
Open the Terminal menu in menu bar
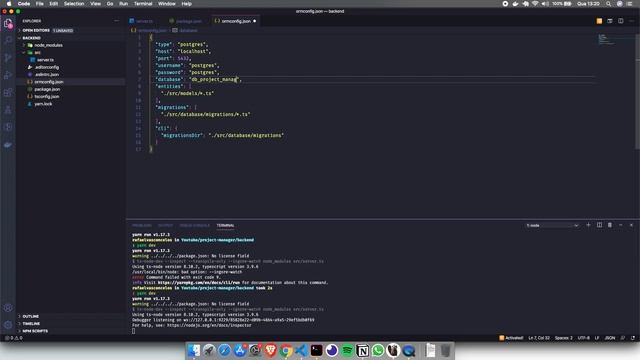pos(143,4)
